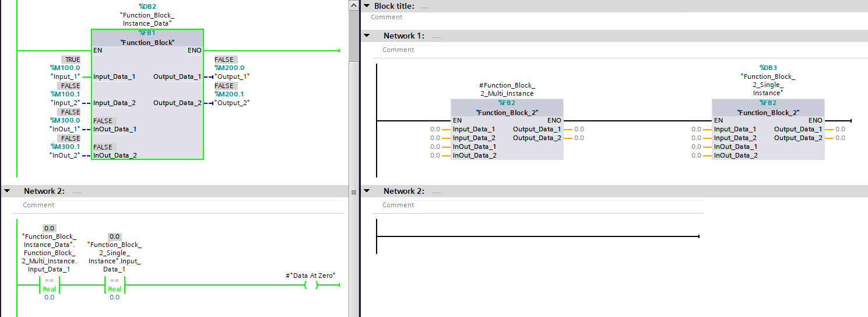Viewport: 868px width, 317px height.
Task: Click the pane splitter grip handle
Action: click(353, 192)
